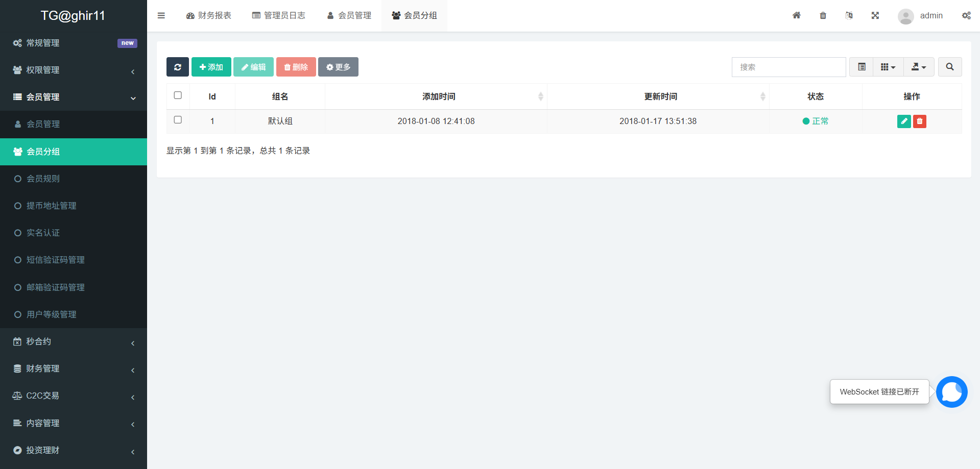Select the 会员分组 top tab

(x=414, y=16)
